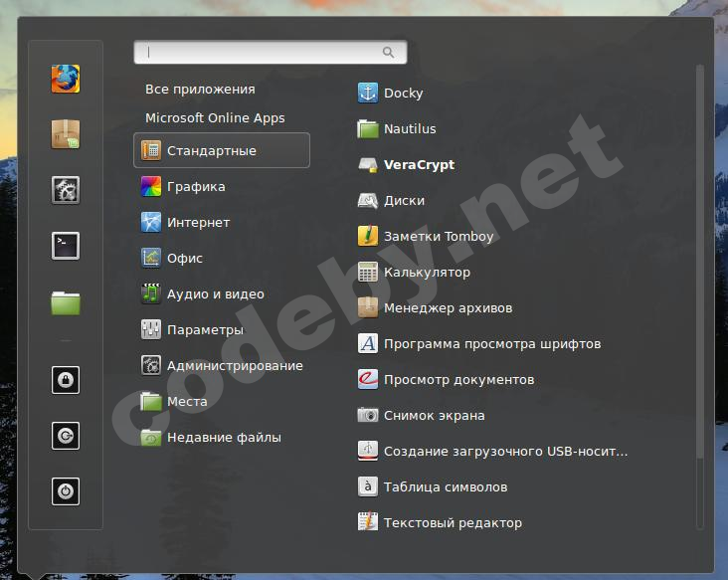This screenshot has height=580, width=728.
Task: Open the Software Manager package icon
Action: [x=66, y=134]
